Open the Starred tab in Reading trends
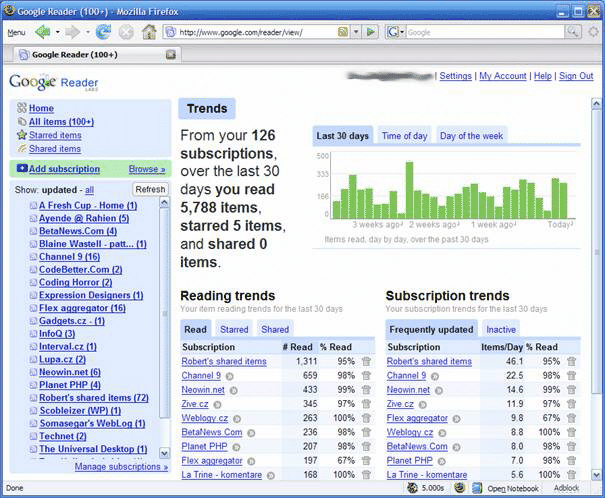Screen dimensions: 605x498 click(234, 329)
